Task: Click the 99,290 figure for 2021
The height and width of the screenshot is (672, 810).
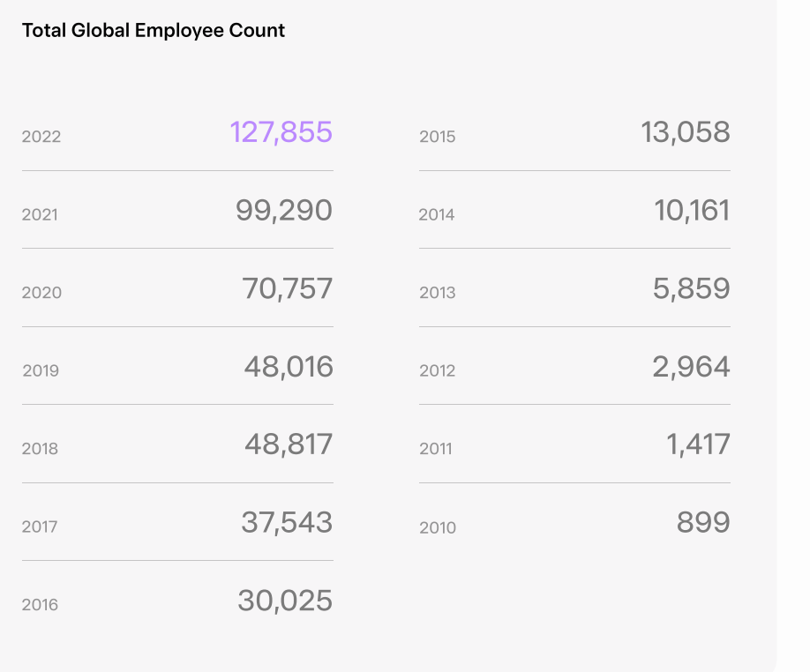Action: (283, 211)
